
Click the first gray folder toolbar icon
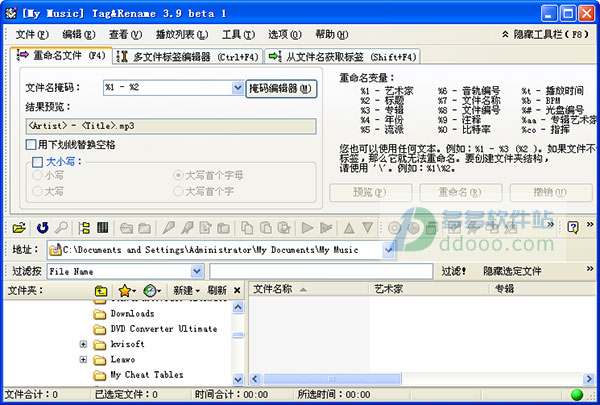tap(126, 228)
